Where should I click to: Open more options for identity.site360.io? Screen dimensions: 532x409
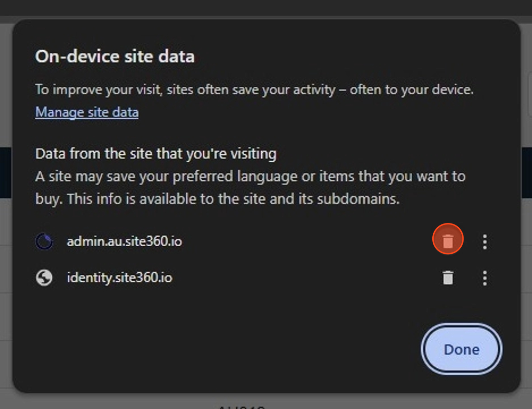tap(485, 278)
